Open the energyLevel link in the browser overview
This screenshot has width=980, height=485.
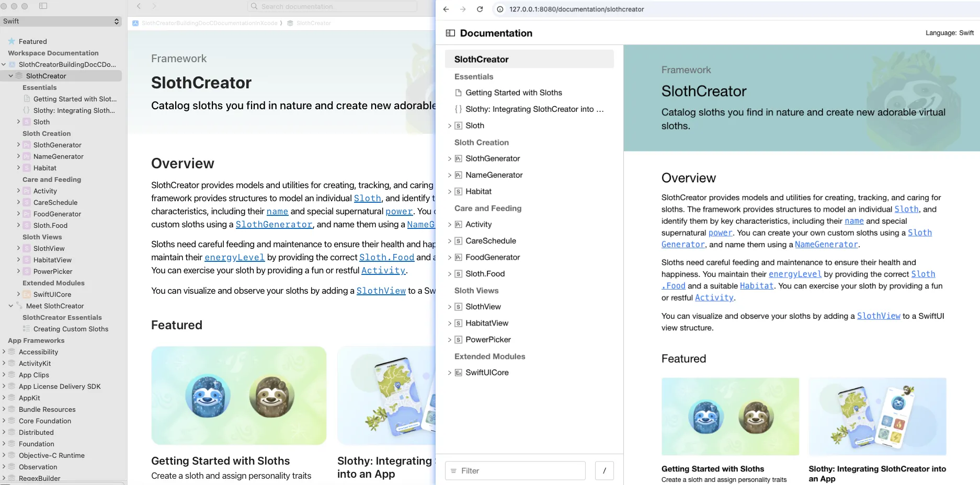coord(795,274)
